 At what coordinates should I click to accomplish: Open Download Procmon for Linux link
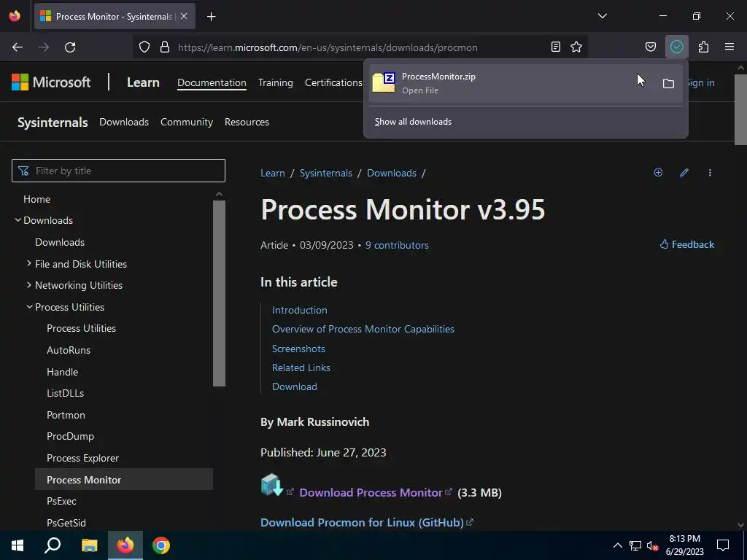362,522
